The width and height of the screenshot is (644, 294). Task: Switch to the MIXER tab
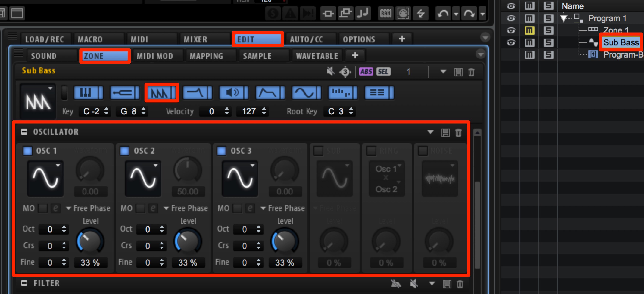pyautogui.click(x=196, y=40)
